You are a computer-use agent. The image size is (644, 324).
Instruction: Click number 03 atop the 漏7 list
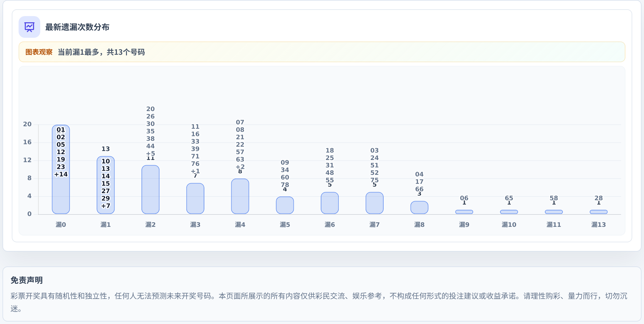point(375,150)
